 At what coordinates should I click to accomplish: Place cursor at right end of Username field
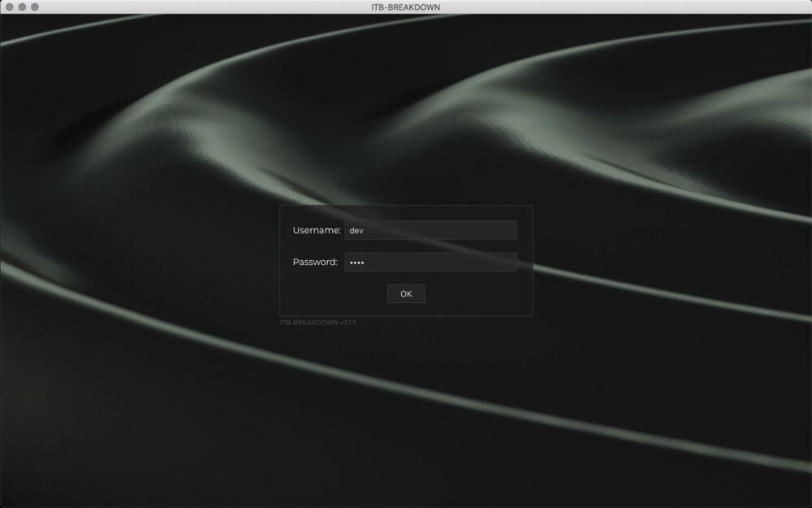point(510,230)
